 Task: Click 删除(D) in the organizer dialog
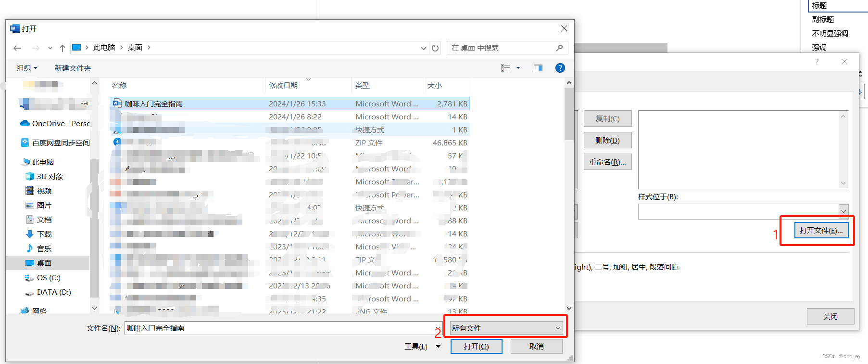(608, 140)
